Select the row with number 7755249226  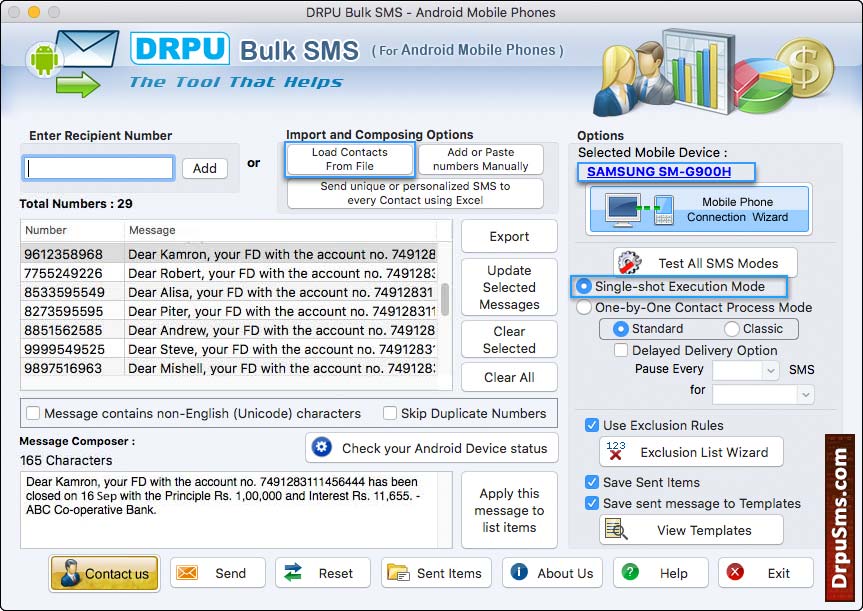pyautogui.click(x=229, y=273)
